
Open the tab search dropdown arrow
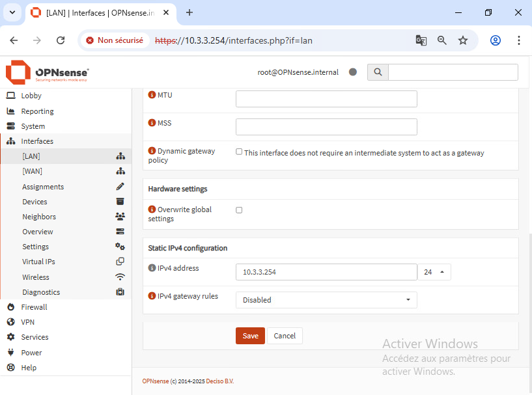pos(12,12)
